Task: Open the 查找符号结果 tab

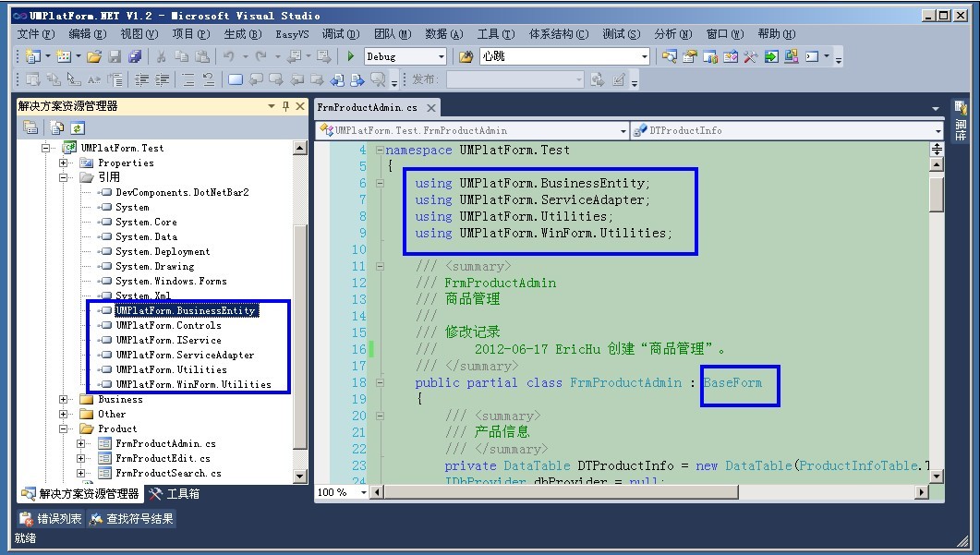Action: 131,519
